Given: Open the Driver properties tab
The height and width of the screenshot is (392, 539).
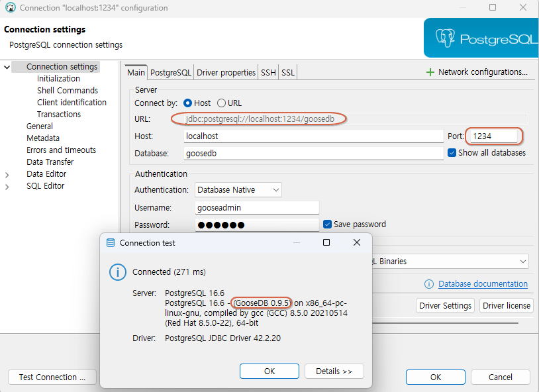Looking at the screenshot, I should [x=226, y=73].
